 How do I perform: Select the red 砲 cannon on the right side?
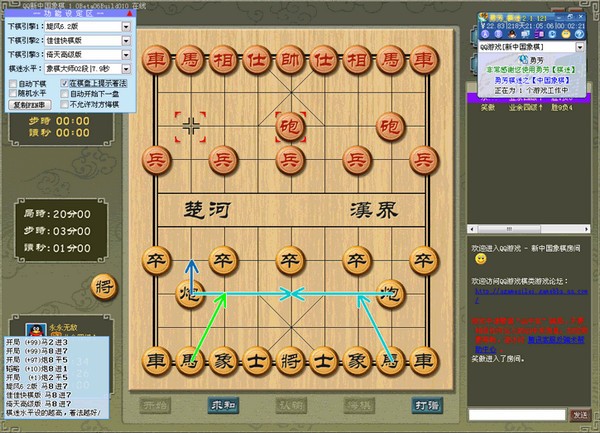coord(391,127)
